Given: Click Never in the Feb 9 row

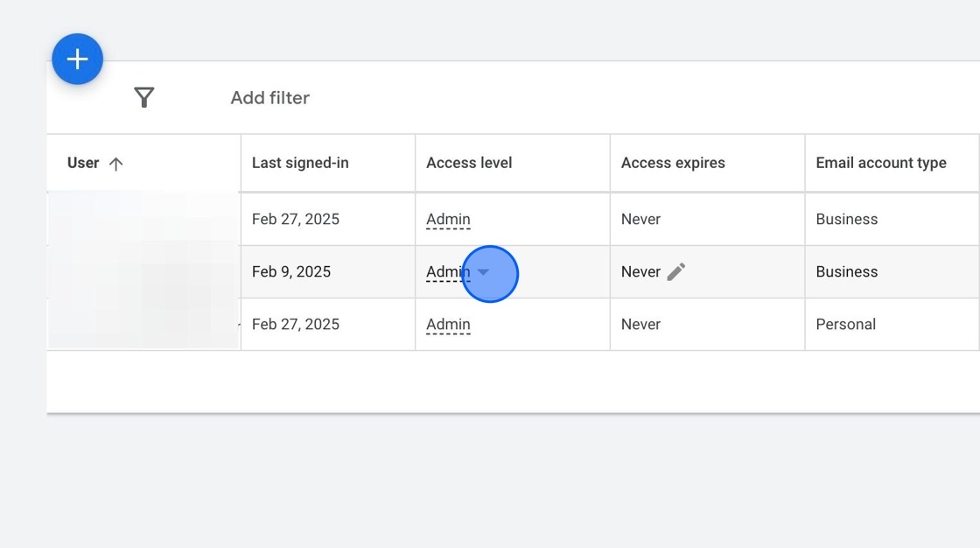Looking at the screenshot, I should [x=640, y=271].
